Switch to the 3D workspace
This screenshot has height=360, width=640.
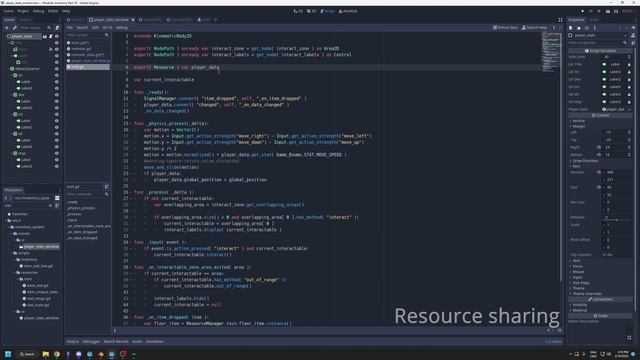point(311,11)
